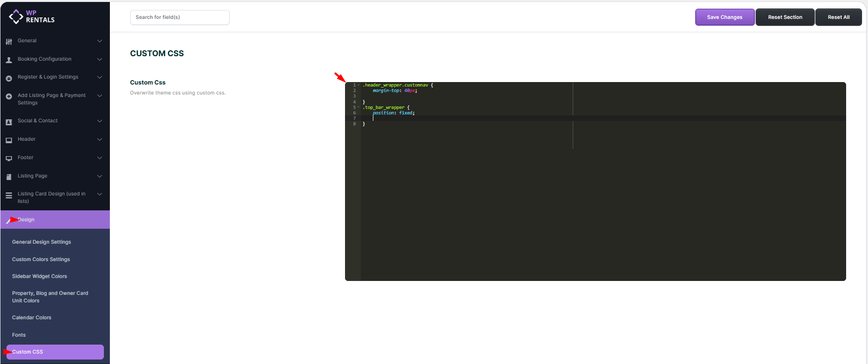Click the Social & Contact icon
Image resolution: width=868 pixels, height=364 pixels.
9,122
